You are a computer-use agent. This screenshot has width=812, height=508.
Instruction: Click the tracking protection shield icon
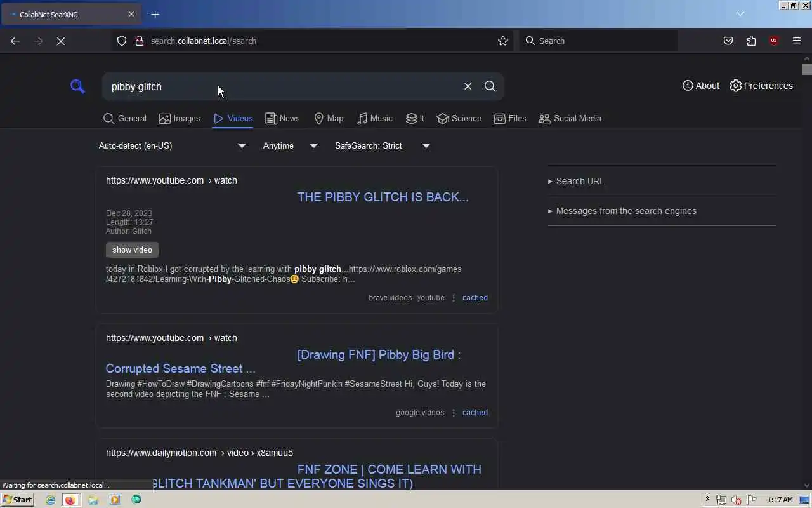click(122, 41)
